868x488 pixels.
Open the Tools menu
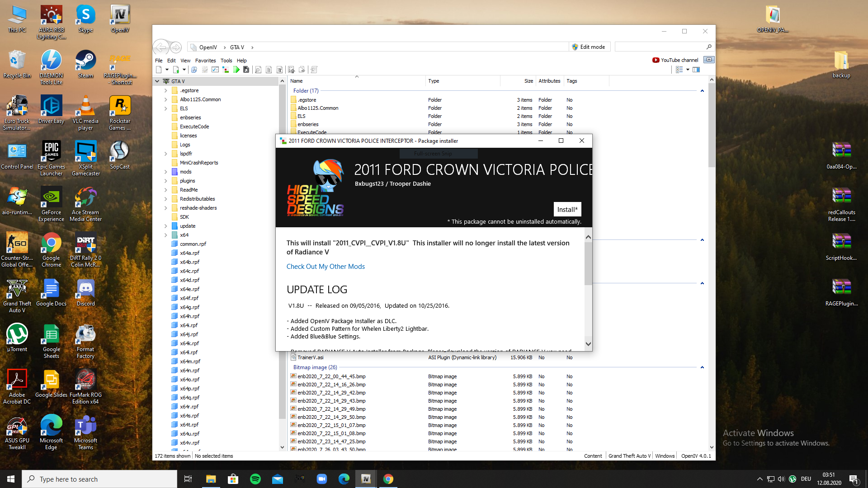pos(226,61)
